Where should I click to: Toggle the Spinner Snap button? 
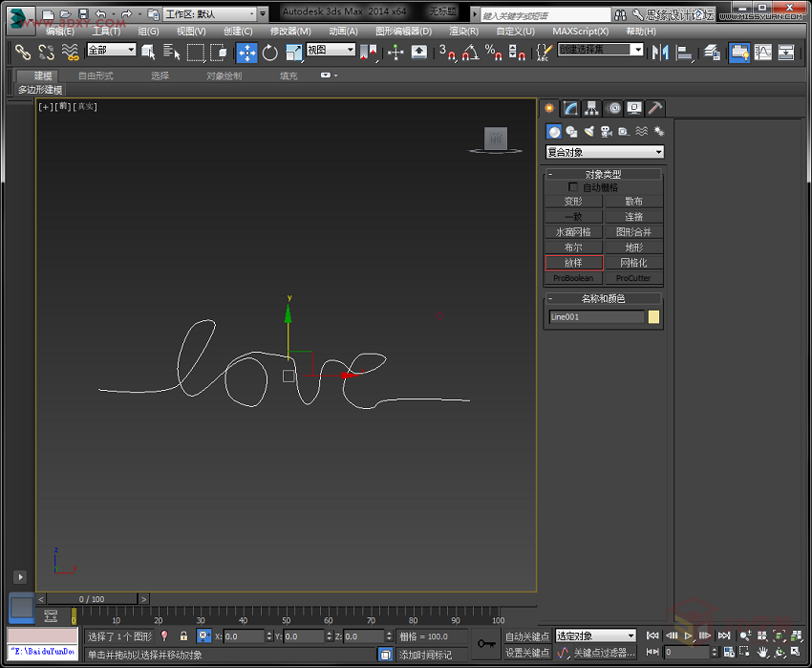coord(517,53)
